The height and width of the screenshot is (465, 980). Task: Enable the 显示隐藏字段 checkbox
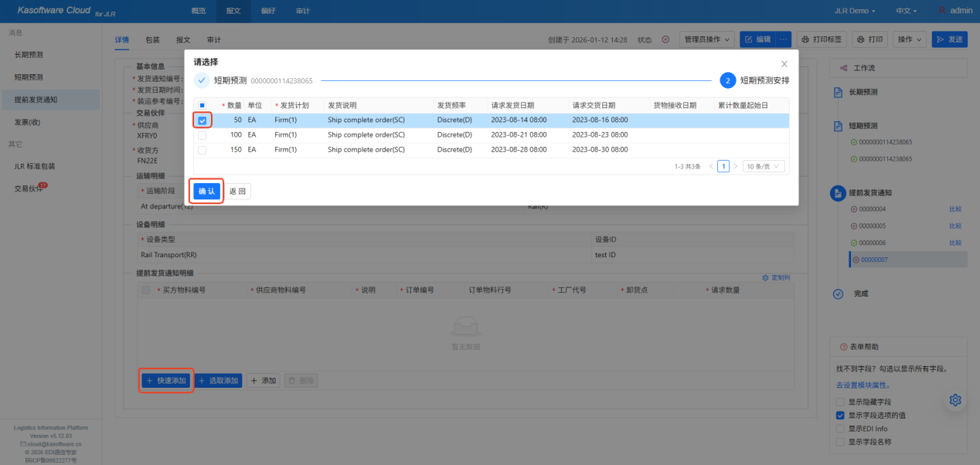[840, 402]
